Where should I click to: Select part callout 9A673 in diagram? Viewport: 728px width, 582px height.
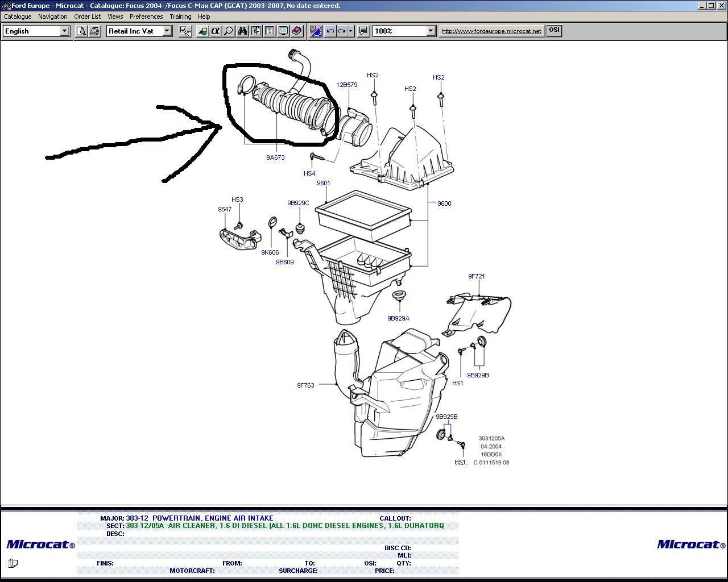(x=275, y=157)
